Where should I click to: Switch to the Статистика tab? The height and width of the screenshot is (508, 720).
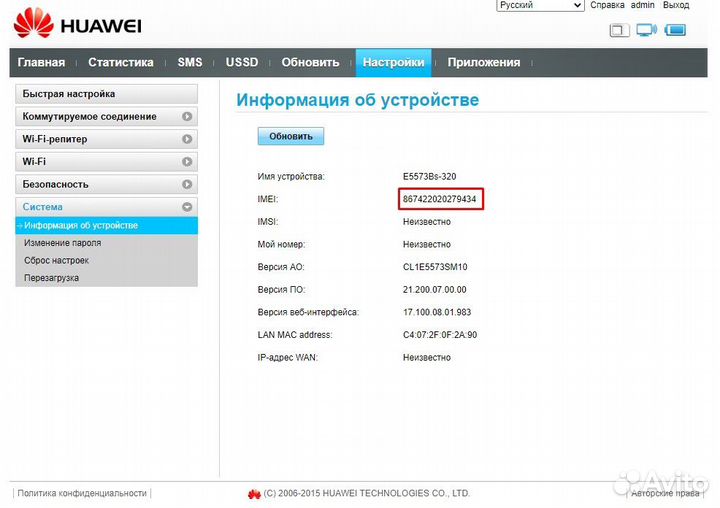pos(121,62)
